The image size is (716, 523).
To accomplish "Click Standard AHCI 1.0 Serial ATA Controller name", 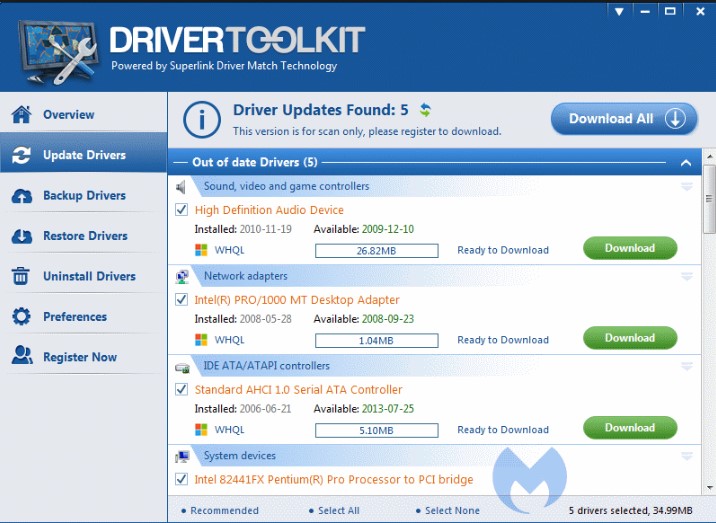I will coord(298,390).
